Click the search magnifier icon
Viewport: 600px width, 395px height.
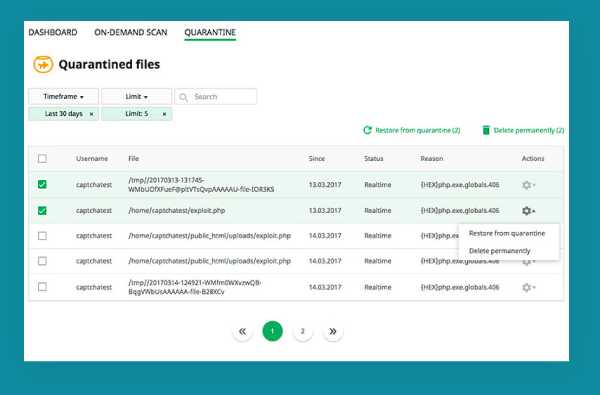[x=183, y=97]
